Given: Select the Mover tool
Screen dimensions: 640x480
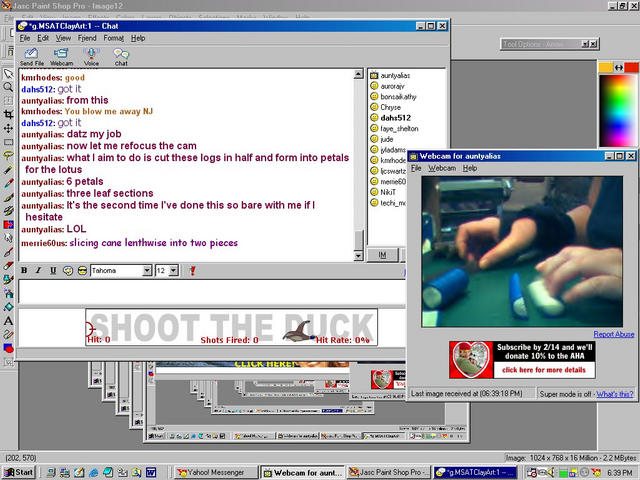Looking at the screenshot, I should coord(8,129).
